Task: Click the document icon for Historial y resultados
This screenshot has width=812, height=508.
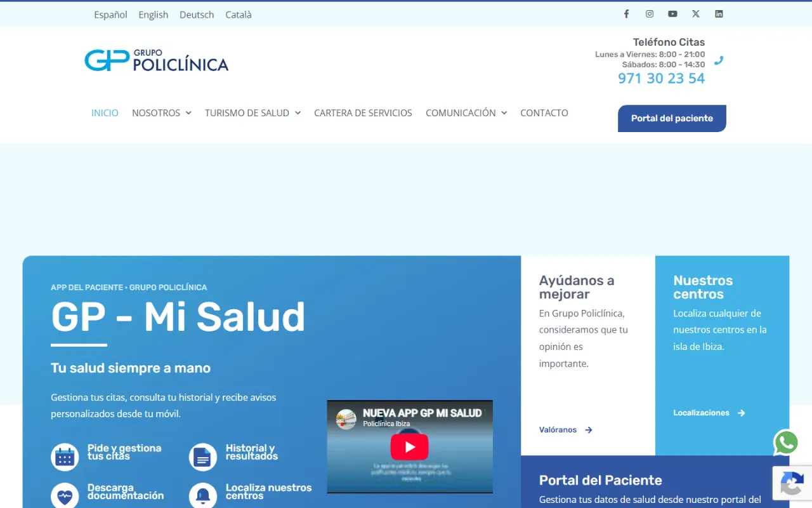Action: [203, 457]
